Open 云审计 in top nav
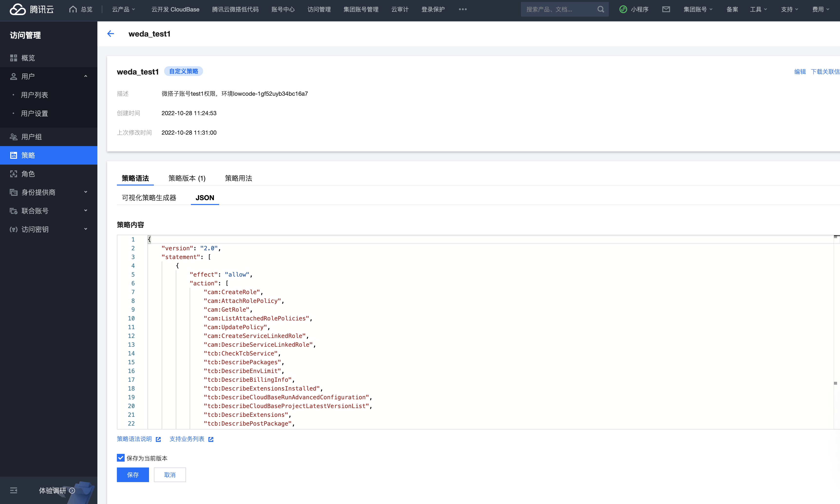Screen dimensions: 840x504 400,9
